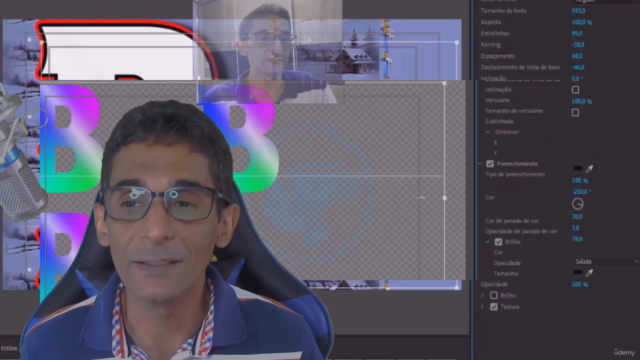Toggle the Tamanho de versalete checkbox
The height and width of the screenshot is (360, 640).
pos(576,113)
